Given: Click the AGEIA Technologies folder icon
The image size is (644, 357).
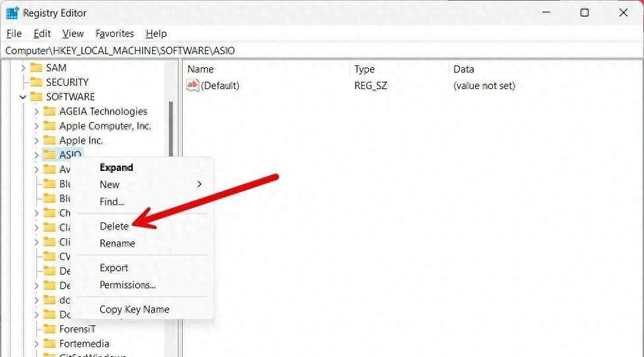Looking at the screenshot, I should 49,111.
